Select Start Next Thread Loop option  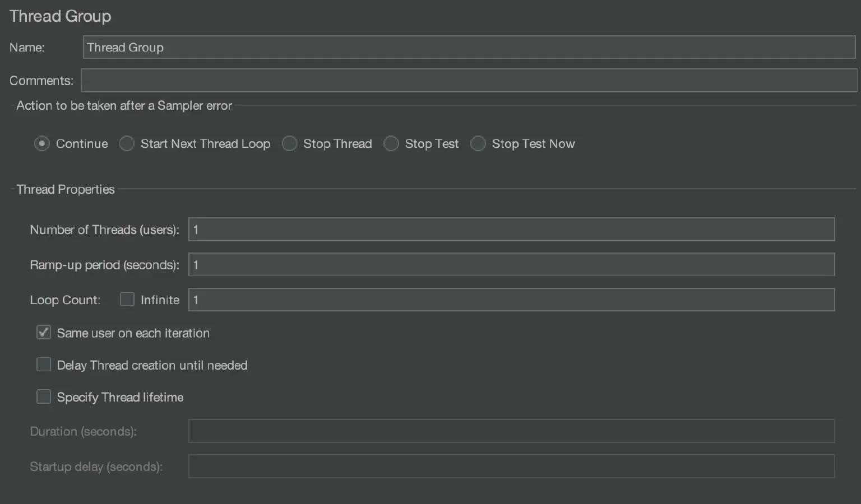pos(127,143)
